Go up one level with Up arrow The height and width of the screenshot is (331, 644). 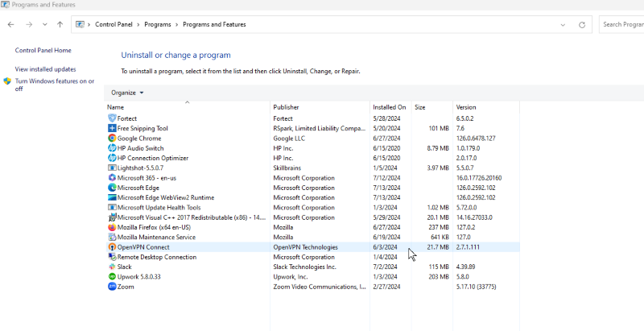pos(60,25)
